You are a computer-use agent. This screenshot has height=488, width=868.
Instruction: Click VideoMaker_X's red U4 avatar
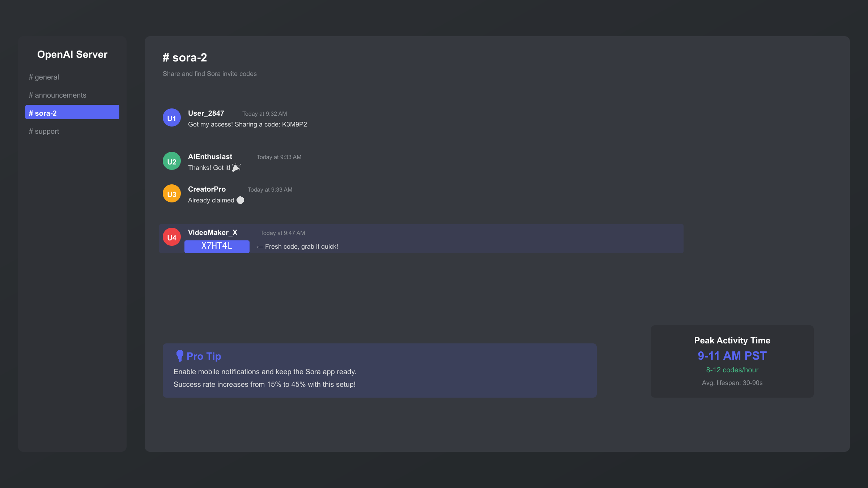(x=172, y=237)
